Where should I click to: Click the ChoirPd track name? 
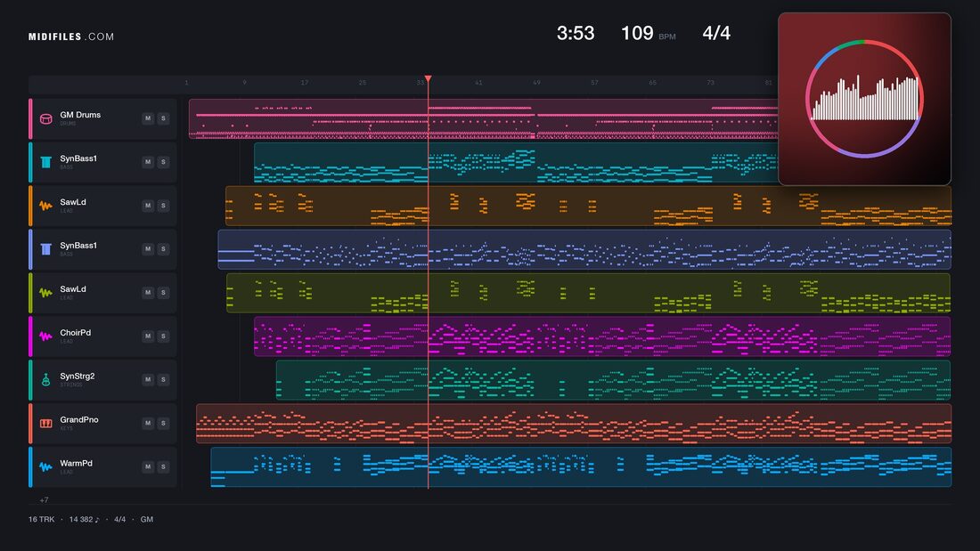tap(75, 333)
